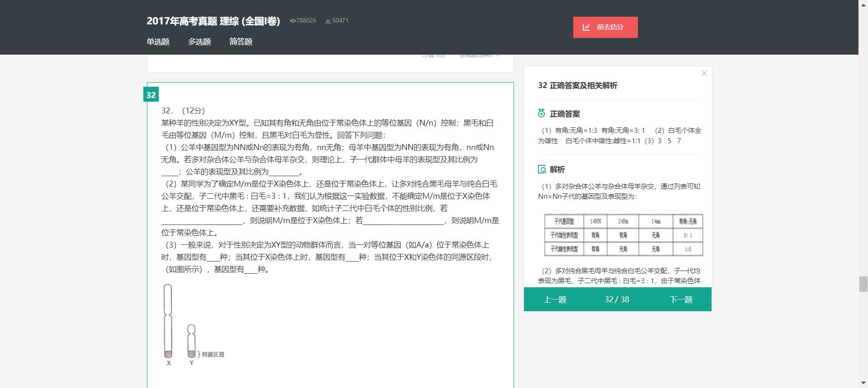Click the green question number 32 badge
Screen dimensions: 868x388
(151, 95)
